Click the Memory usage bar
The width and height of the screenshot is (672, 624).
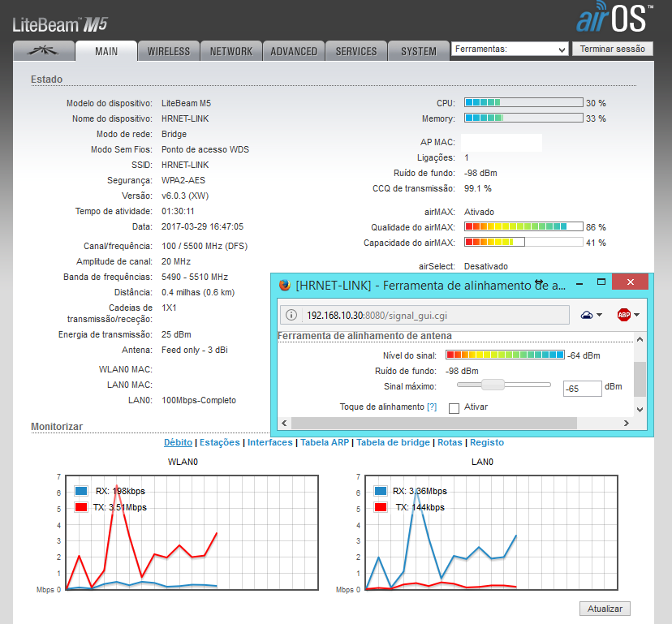click(x=523, y=118)
